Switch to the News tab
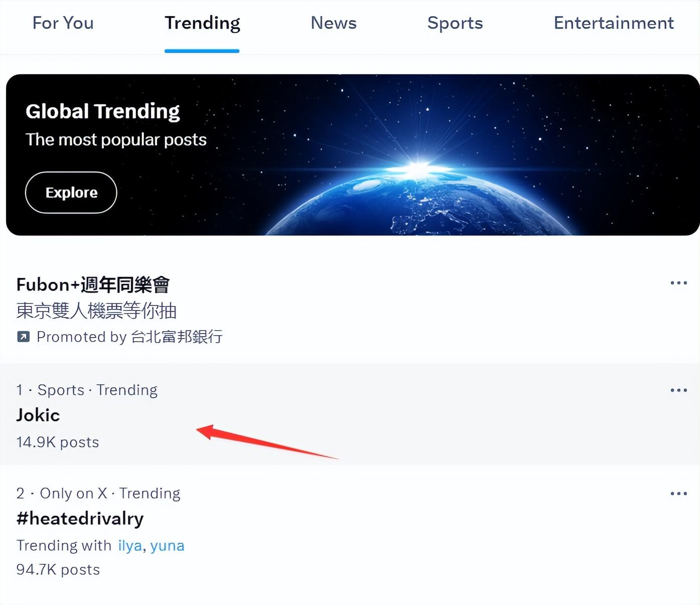The height and width of the screenshot is (605, 700). (x=333, y=23)
